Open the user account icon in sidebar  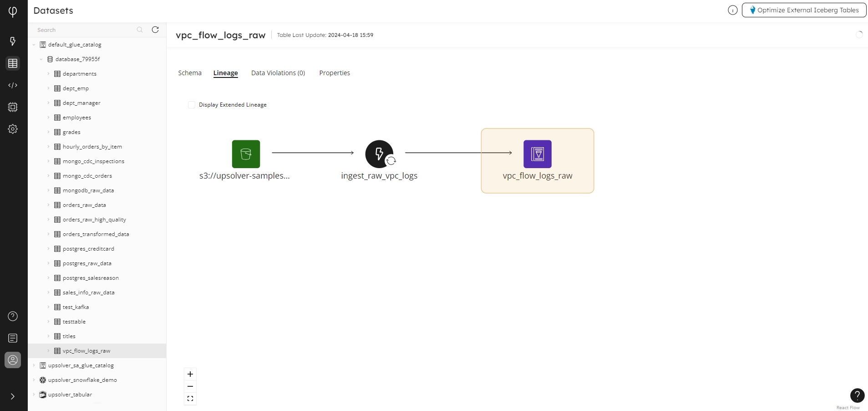pyautogui.click(x=13, y=360)
